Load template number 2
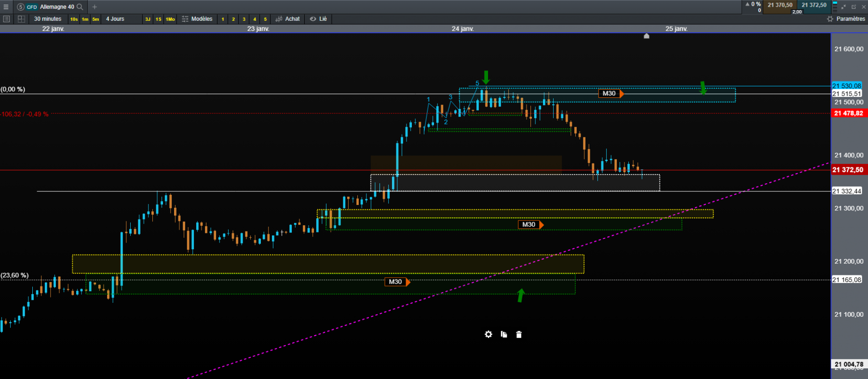The image size is (868, 379). 233,19
